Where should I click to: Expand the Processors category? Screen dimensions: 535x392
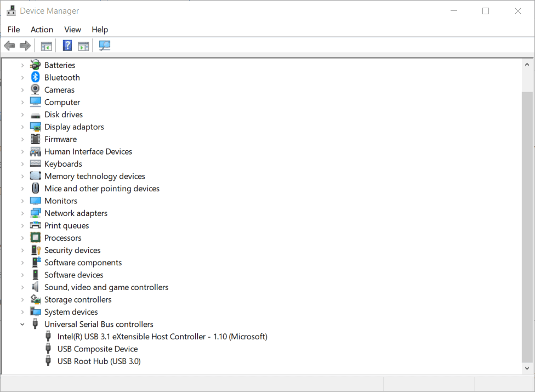pos(22,238)
